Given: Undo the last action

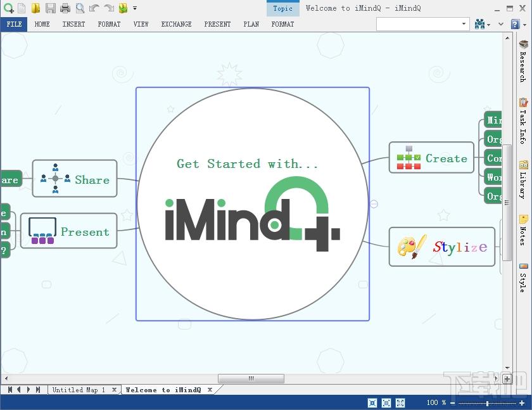Looking at the screenshot, I should [94, 8].
